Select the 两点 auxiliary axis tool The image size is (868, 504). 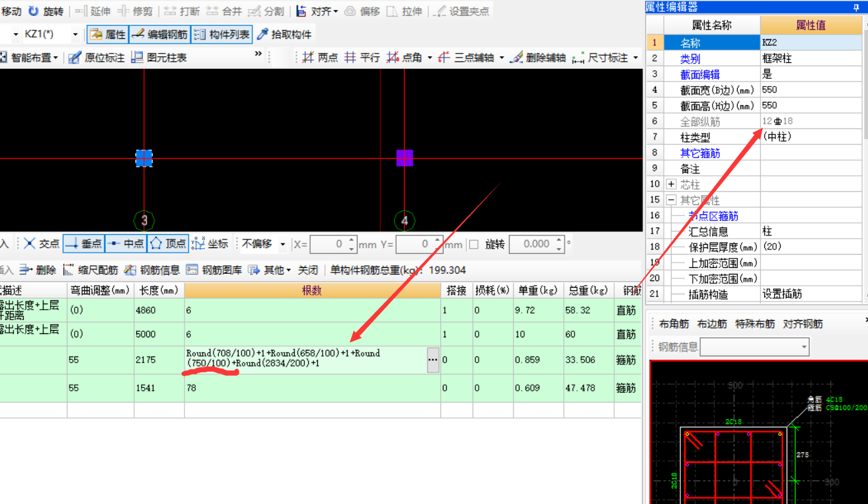click(320, 58)
